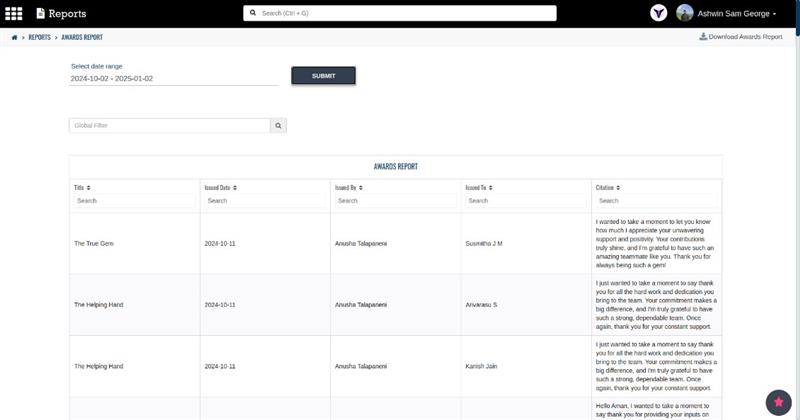Open the apps grid menu icon
Screen dimensions: 800x420
coord(14,14)
